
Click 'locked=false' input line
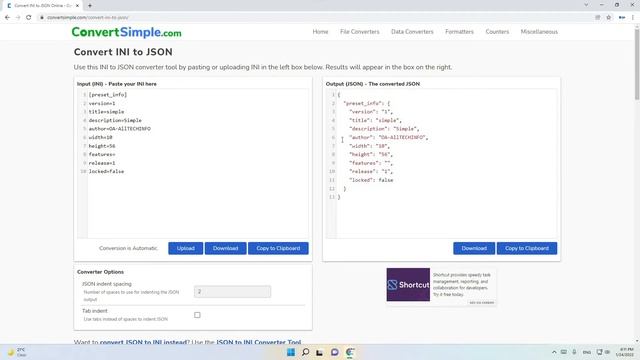(x=106, y=171)
